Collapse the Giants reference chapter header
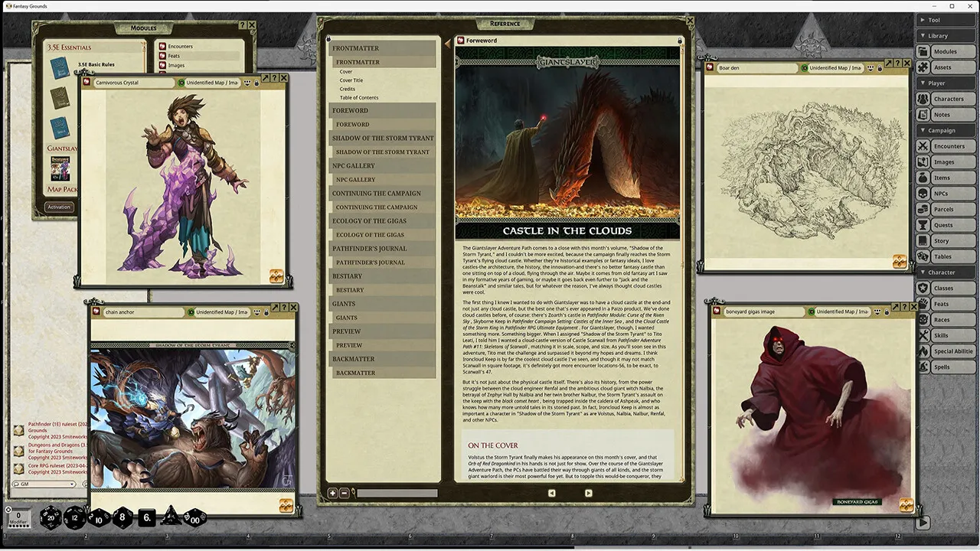The width and height of the screenshot is (980, 551). pos(382,304)
